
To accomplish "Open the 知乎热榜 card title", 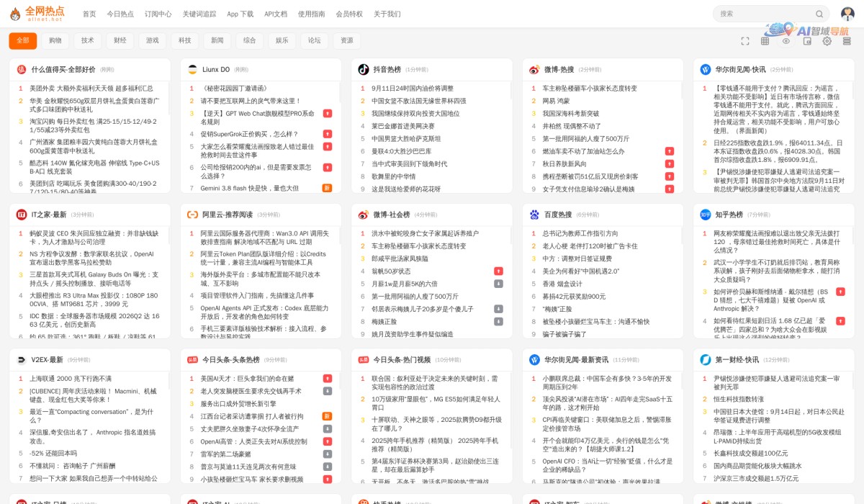I will [729, 215].
